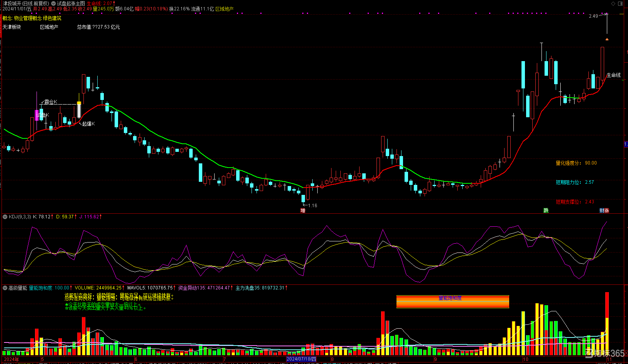The image size is (628, 364).
Task: Click the 主力洗盘35: 819732.31 value
Action: tap(260, 288)
